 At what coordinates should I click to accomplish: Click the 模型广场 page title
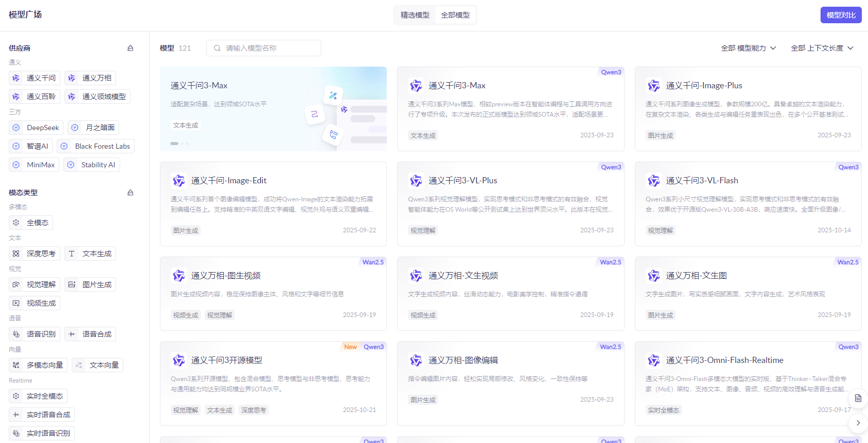point(25,14)
